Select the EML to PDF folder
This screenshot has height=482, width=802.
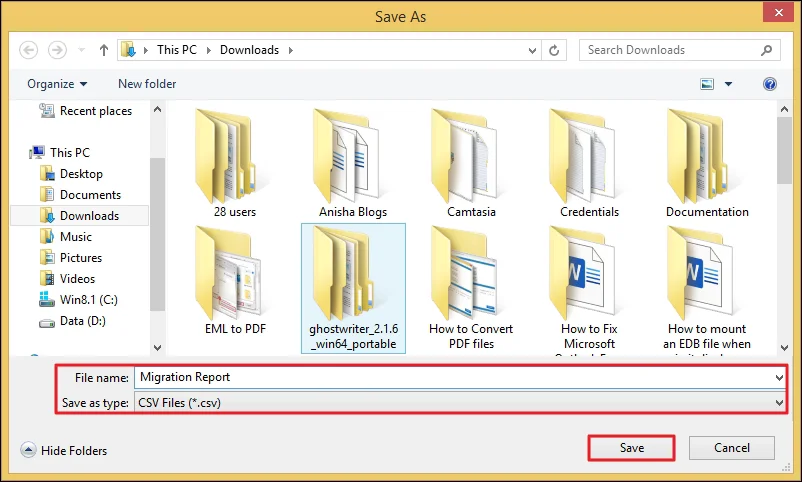click(x=235, y=281)
